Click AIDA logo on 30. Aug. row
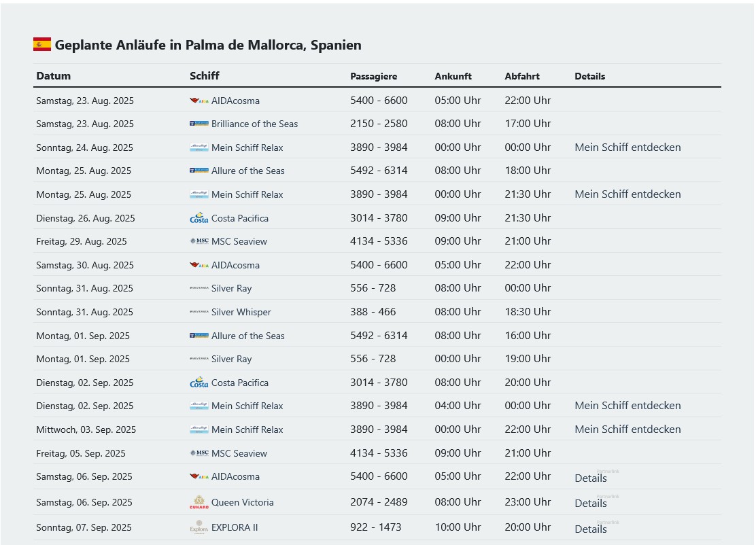This screenshot has width=756, height=545. pos(199,265)
